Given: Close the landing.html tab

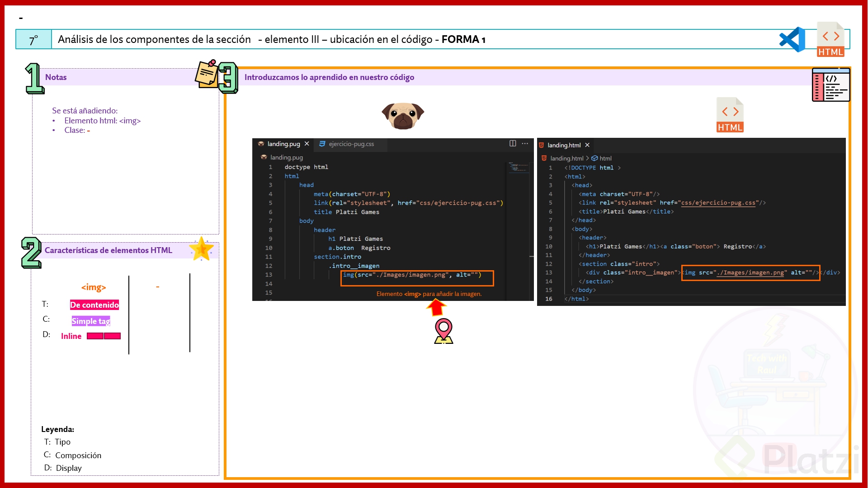Looking at the screenshot, I should [x=587, y=145].
